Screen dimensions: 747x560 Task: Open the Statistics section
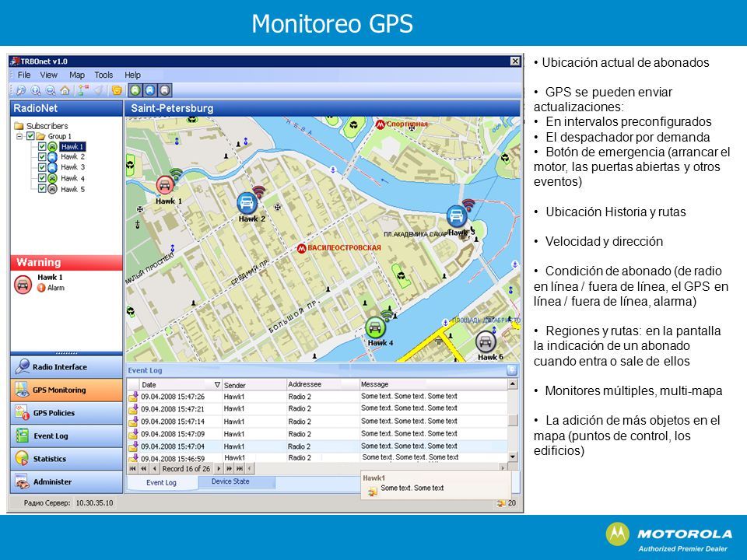pos(66,459)
